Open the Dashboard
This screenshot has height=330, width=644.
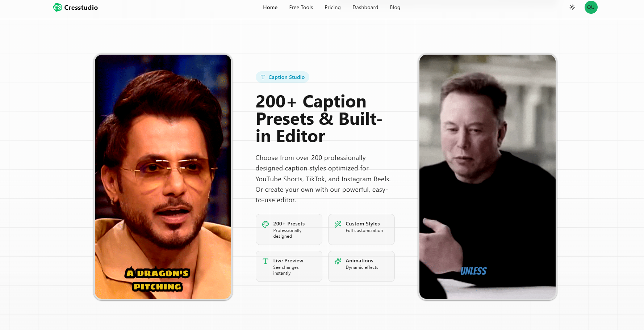365,7
